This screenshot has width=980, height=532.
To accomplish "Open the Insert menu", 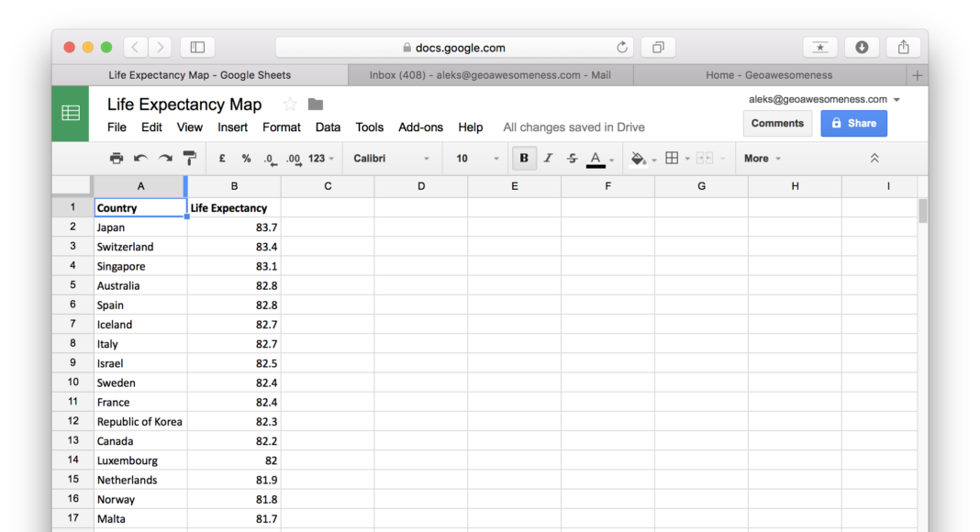I will pos(232,127).
